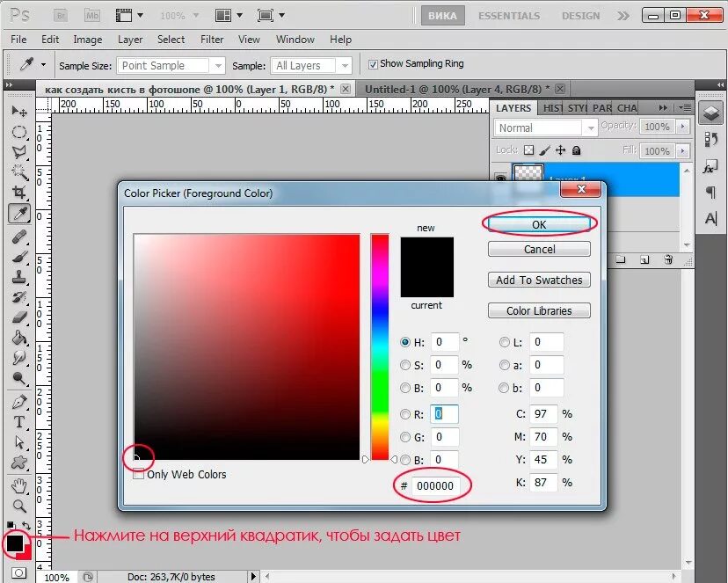Select the Paint Bucket tool
The width and height of the screenshot is (728, 583).
coord(19,338)
